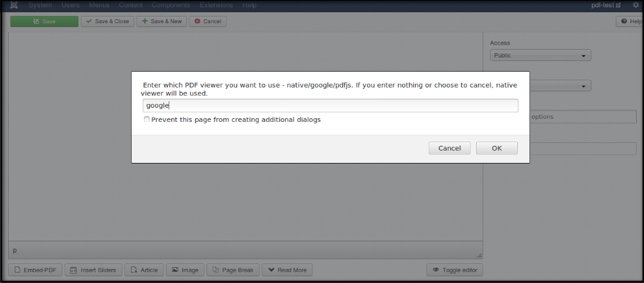Click the Read More button
The width and height of the screenshot is (644, 283).
coord(287,270)
